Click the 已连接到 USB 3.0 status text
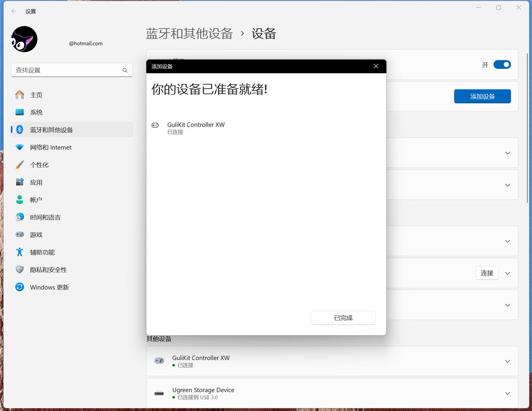This screenshot has height=411, width=532. [x=197, y=397]
